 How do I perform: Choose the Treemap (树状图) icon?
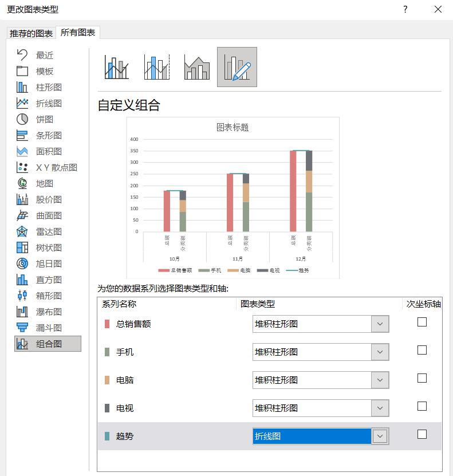click(22, 247)
